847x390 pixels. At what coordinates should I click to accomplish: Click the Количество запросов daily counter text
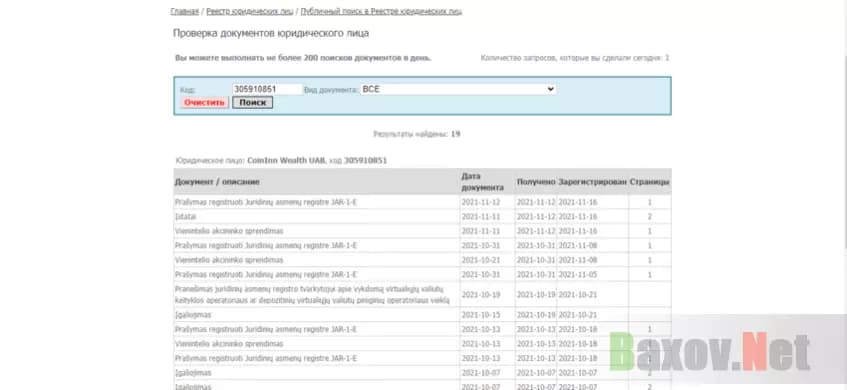575,58
